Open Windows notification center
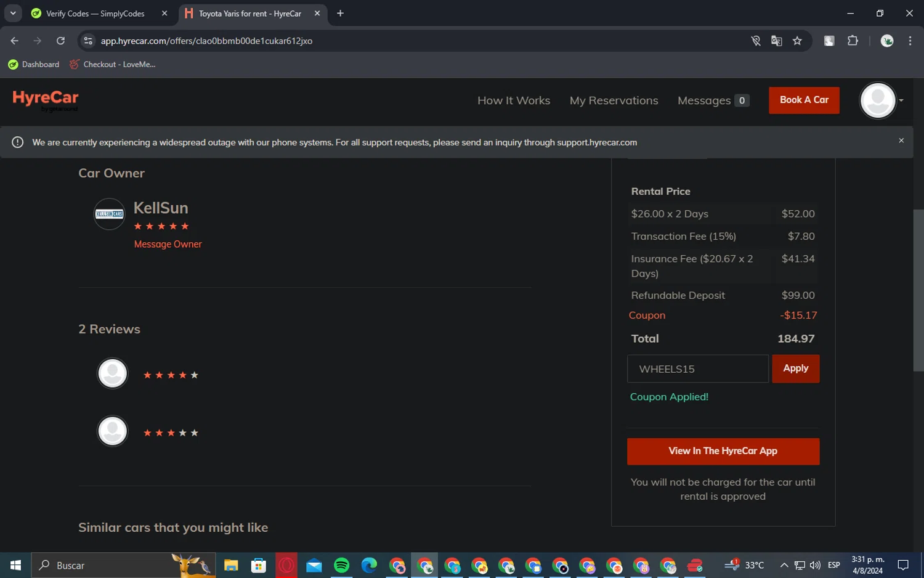This screenshot has width=924, height=578. click(903, 565)
